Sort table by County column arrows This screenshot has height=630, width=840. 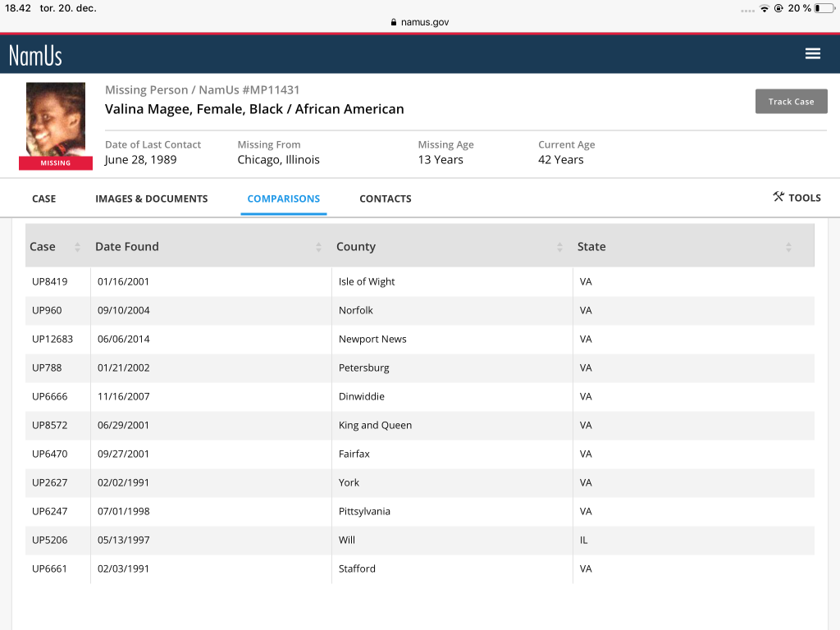tap(559, 247)
